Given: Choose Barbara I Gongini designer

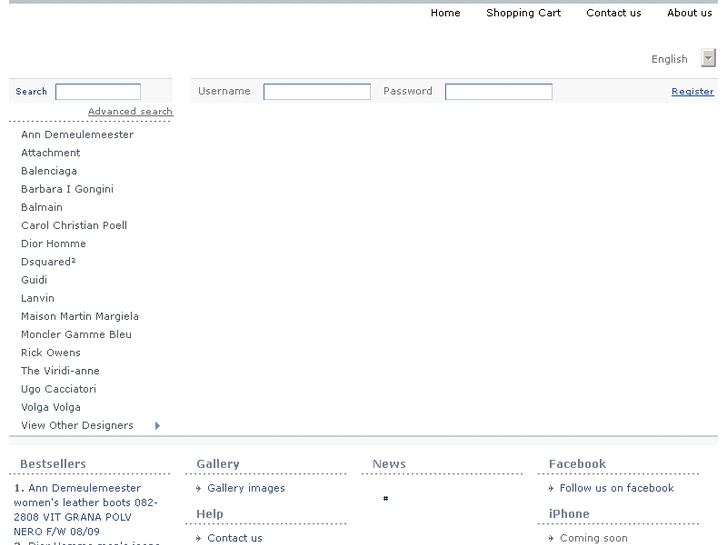Looking at the screenshot, I should point(67,189).
